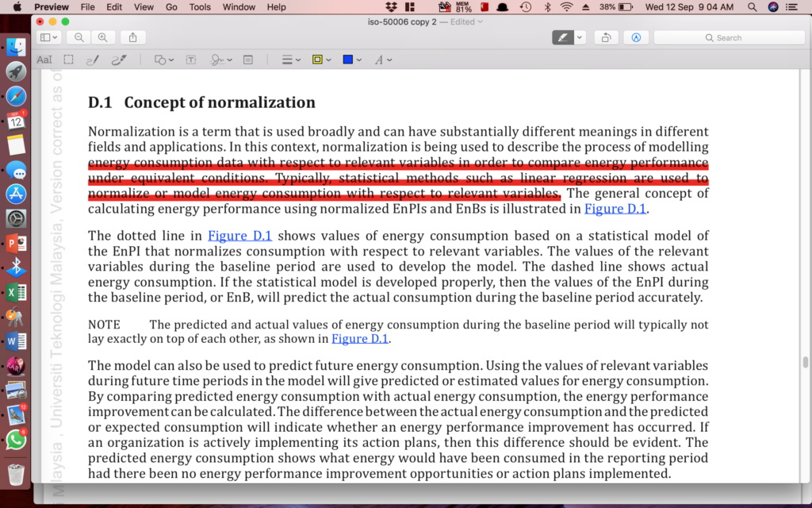Choose the Sketch pen tool

93,60
